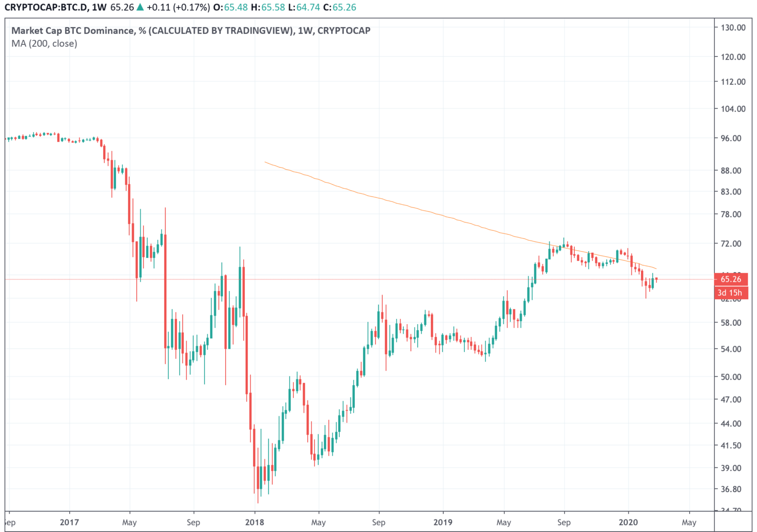Click the L:64.74 low value

click(x=304, y=7)
